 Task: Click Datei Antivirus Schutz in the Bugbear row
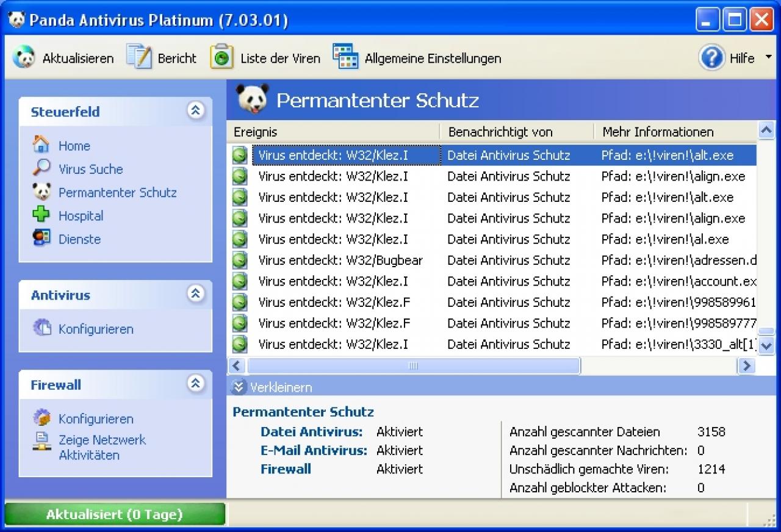click(x=509, y=261)
